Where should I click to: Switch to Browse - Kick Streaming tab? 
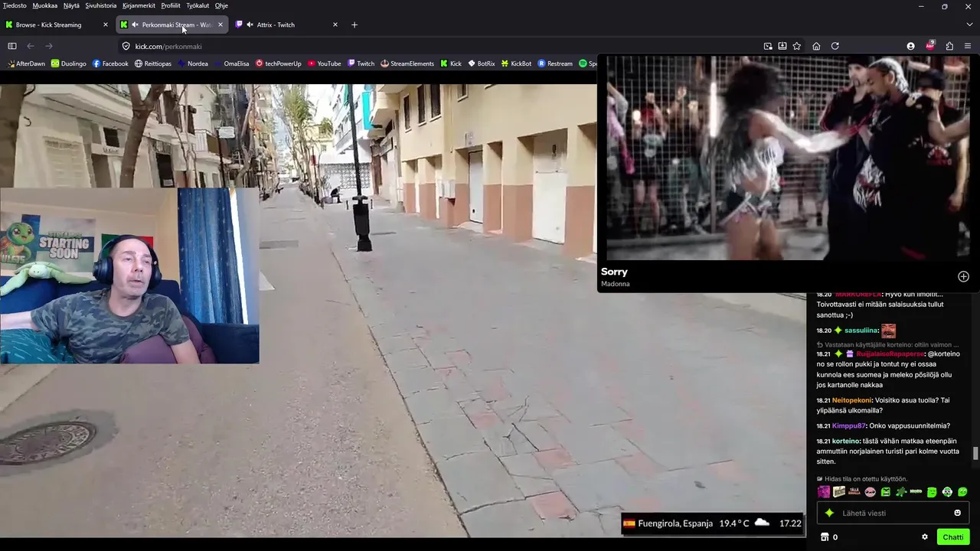[57, 24]
